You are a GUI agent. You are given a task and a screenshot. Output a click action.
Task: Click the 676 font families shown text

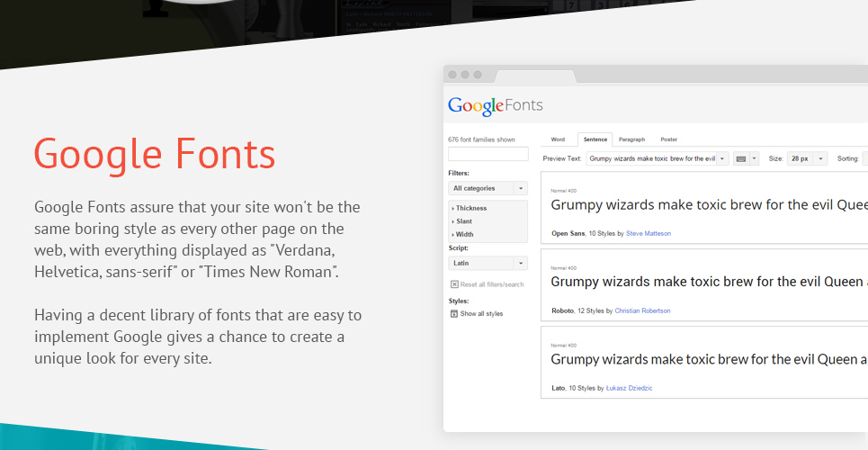point(481,139)
